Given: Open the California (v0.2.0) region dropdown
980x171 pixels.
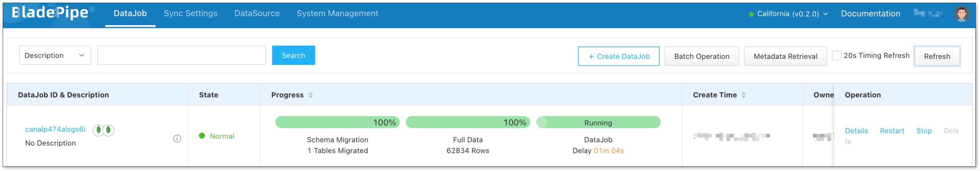Looking at the screenshot, I should pos(788,14).
